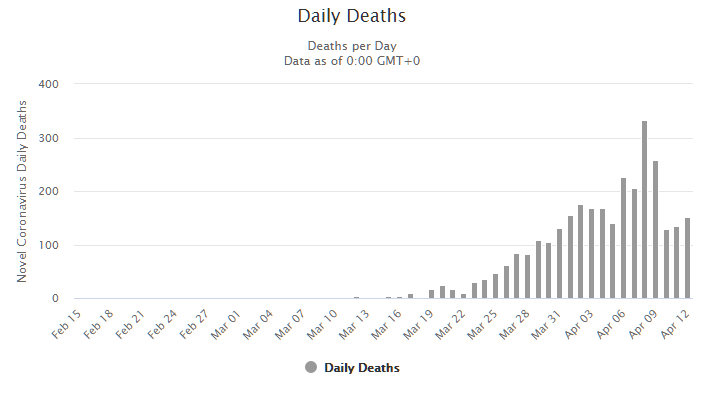
Task: Click the Mar 31 x-axis label
Action: click(x=547, y=324)
